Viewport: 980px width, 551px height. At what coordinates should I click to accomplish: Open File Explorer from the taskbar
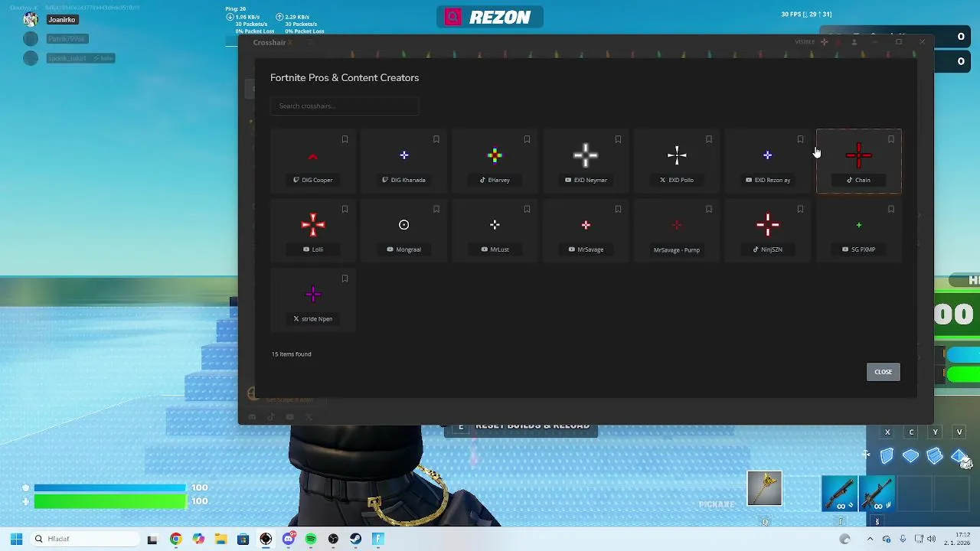pos(220,539)
